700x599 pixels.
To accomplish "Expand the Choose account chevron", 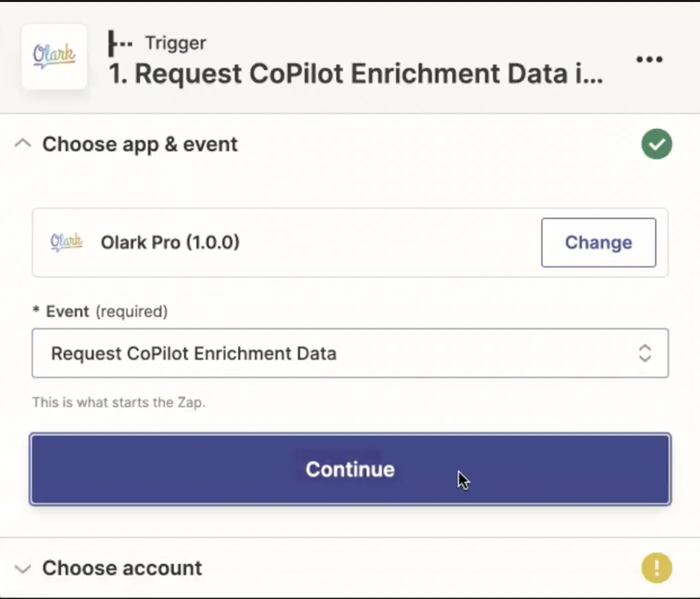I will pyautogui.click(x=23, y=569).
